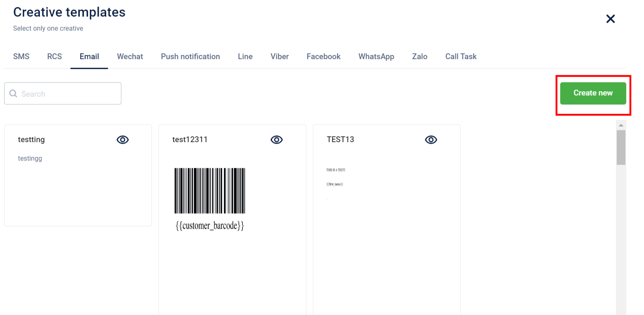Screen dimensions: 644x315
Task: Click the scrollbar up arrow
Action: (621, 125)
